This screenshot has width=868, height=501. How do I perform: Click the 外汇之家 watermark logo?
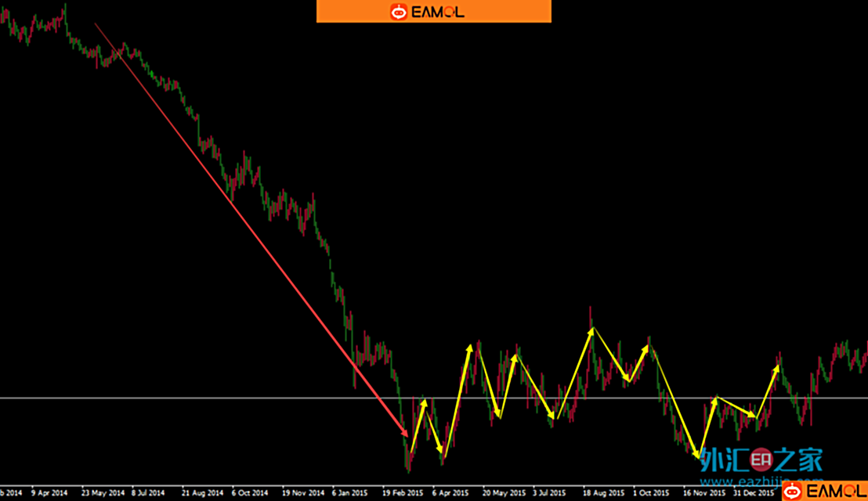[761, 460]
